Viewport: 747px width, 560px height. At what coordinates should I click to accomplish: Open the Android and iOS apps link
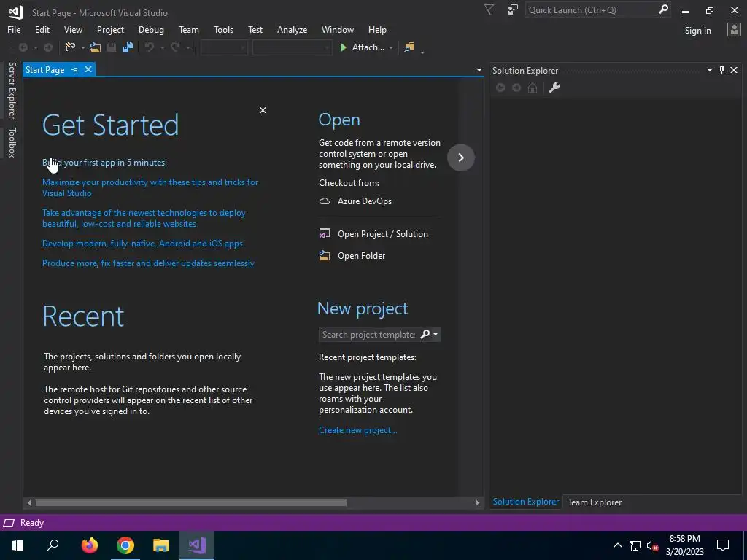142,244
